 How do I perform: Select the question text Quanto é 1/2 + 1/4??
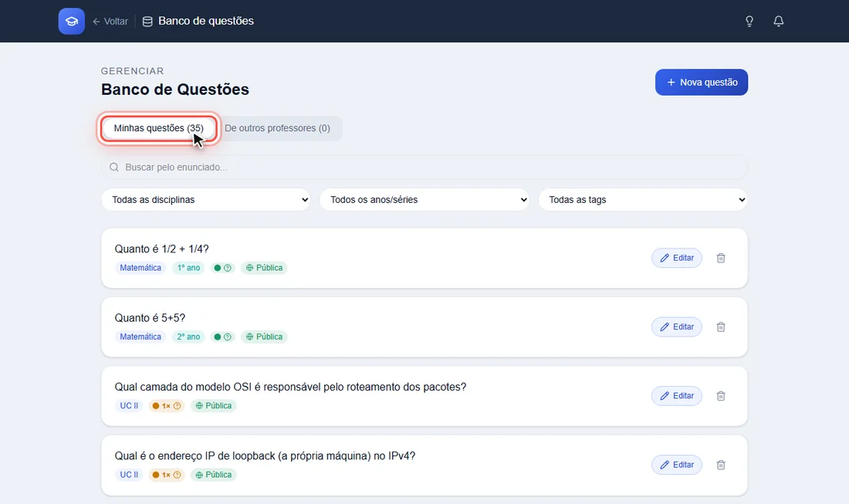[161, 249]
